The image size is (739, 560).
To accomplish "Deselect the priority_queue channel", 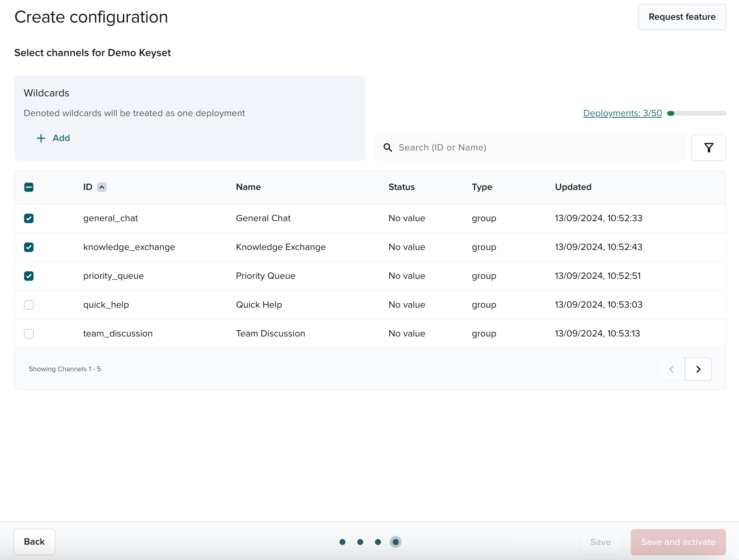I will click(x=29, y=276).
